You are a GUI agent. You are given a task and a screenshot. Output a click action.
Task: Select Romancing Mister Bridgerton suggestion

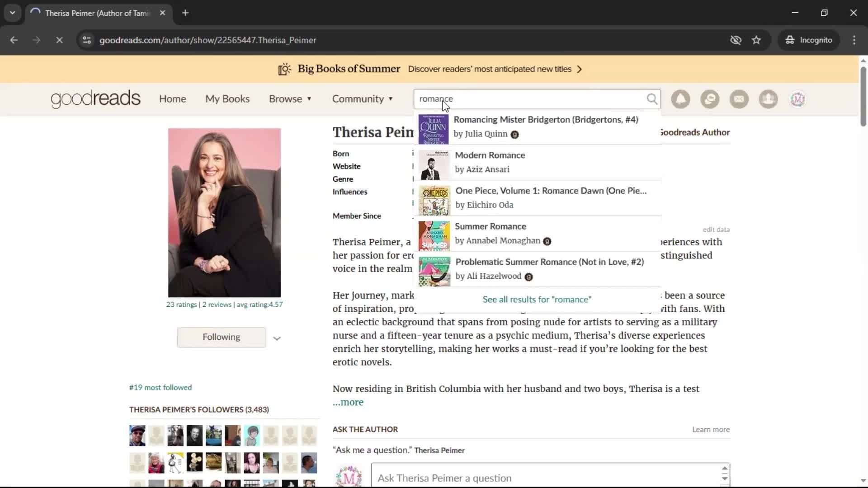point(537,127)
